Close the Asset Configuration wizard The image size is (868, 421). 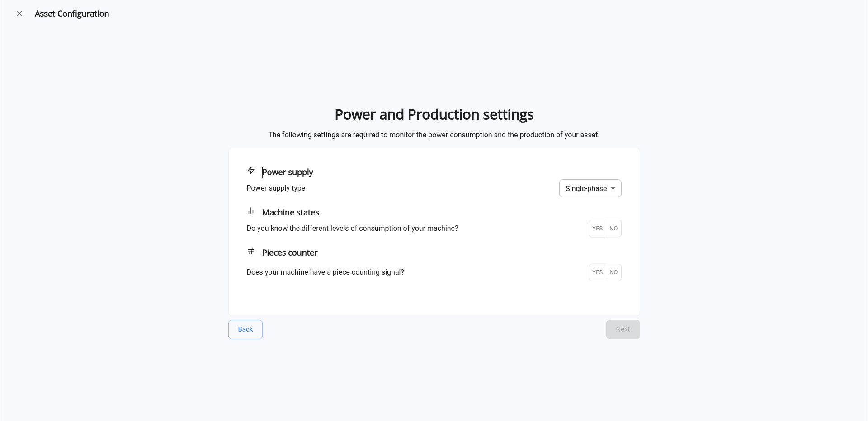tap(19, 14)
